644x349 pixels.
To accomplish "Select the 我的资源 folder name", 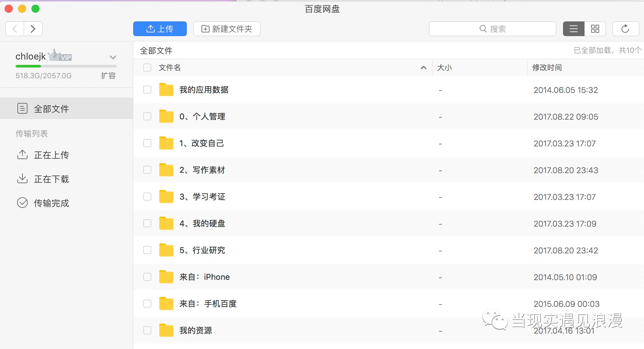I will tap(195, 330).
